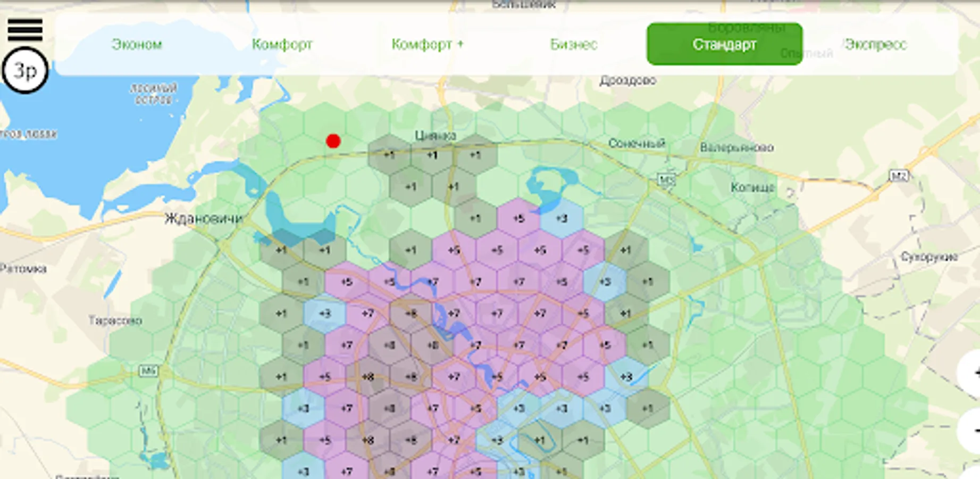Click the M6 road shield
Screen dimensions: 980x479
[x=148, y=370]
